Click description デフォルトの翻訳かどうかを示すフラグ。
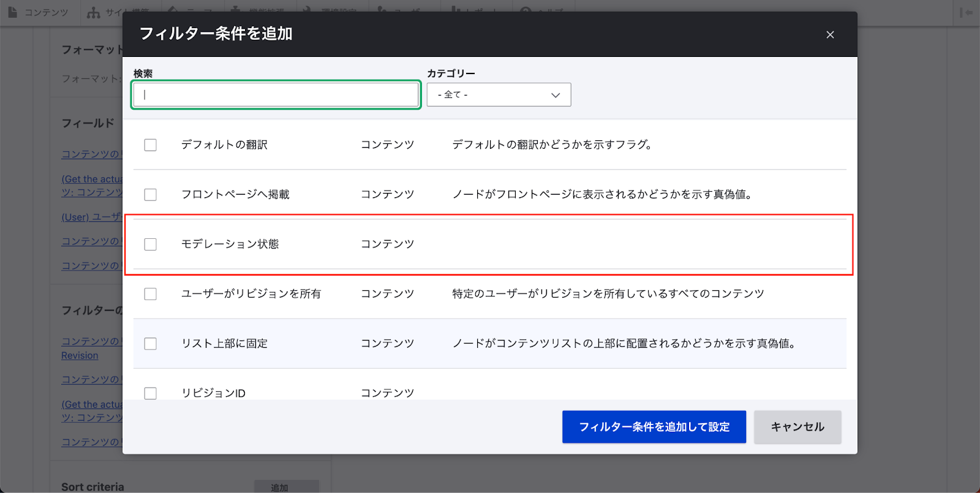 coord(552,145)
